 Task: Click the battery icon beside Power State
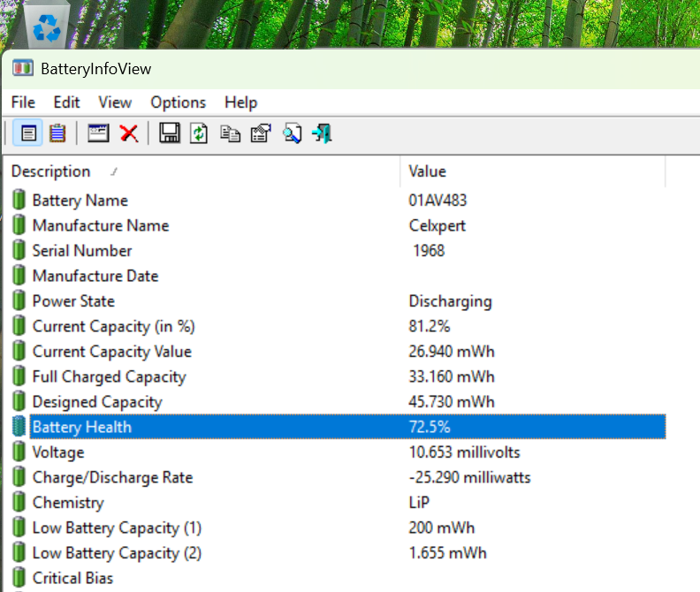[x=19, y=300]
